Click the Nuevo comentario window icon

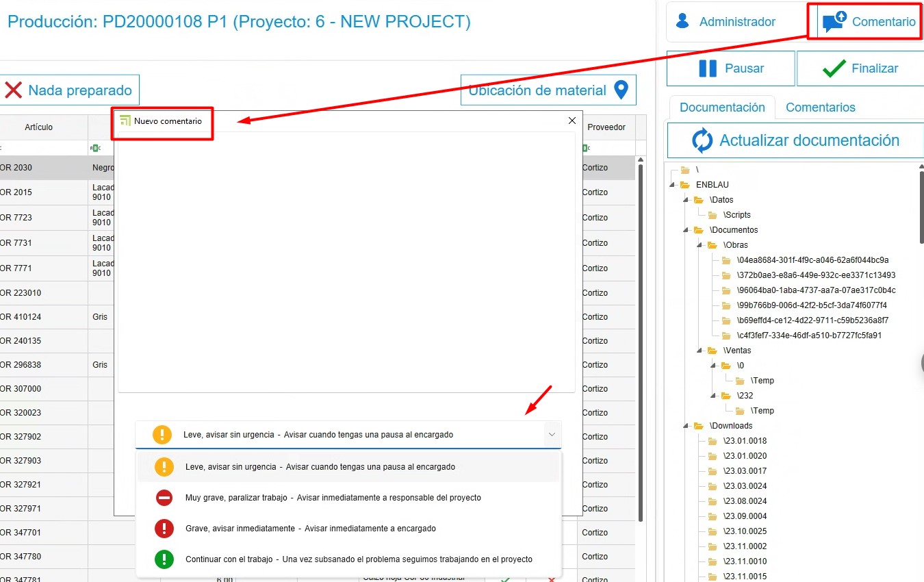125,121
